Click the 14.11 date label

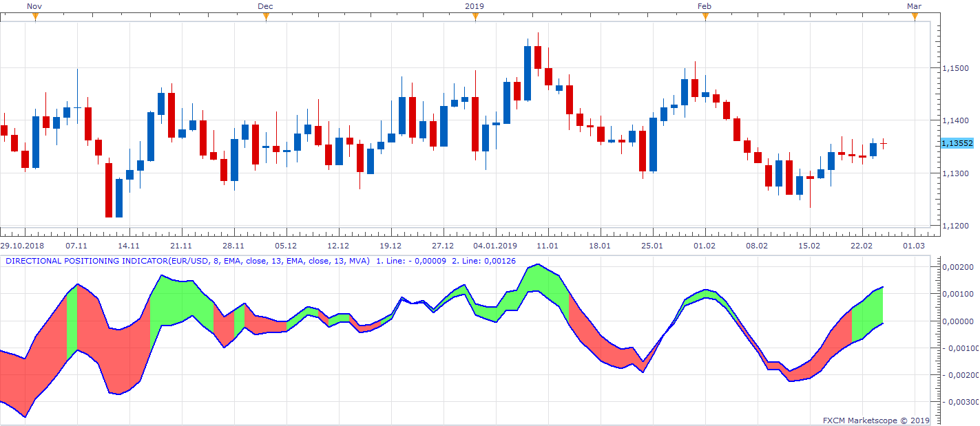129,246
